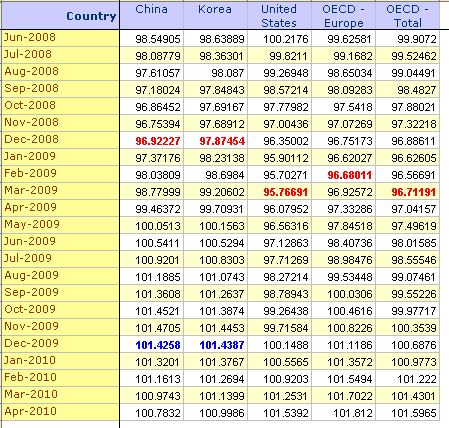Viewport: 449px width, 428px height.
Task: Select red United States value 95.76691
Action: pos(286,192)
